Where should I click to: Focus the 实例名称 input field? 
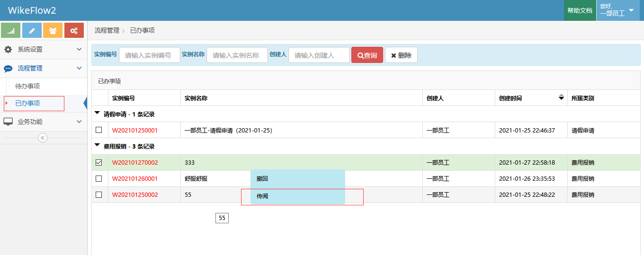coord(237,55)
